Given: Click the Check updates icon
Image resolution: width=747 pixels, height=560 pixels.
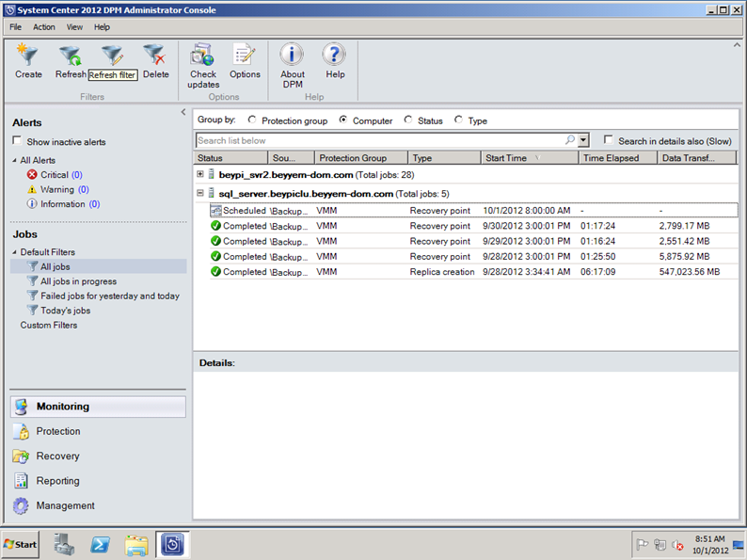Looking at the screenshot, I should pos(203,55).
